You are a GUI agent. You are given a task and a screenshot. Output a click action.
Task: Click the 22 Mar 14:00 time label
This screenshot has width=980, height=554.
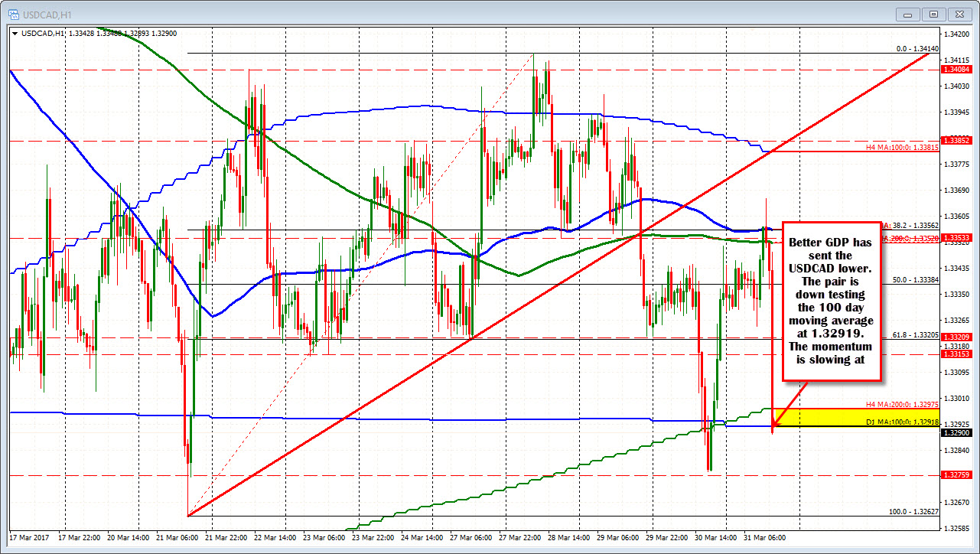(x=275, y=538)
